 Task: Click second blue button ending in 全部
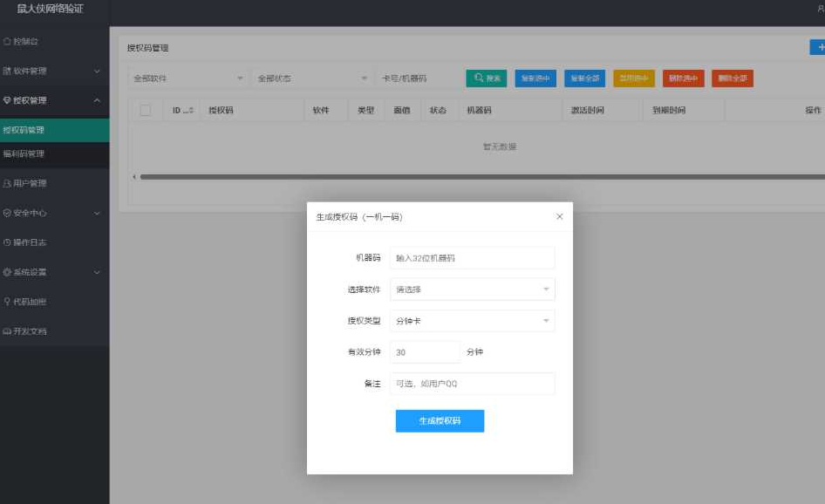[x=585, y=78]
